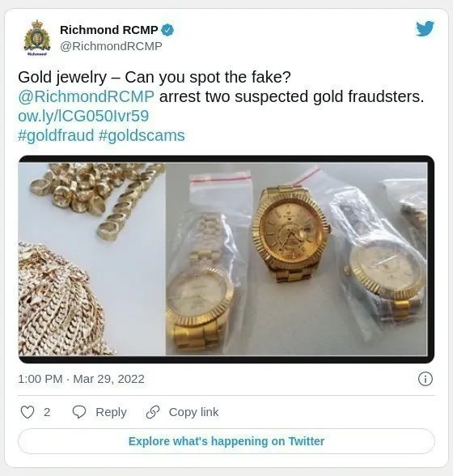
Task: Click the like count number 2
Action: tap(47, 412)
